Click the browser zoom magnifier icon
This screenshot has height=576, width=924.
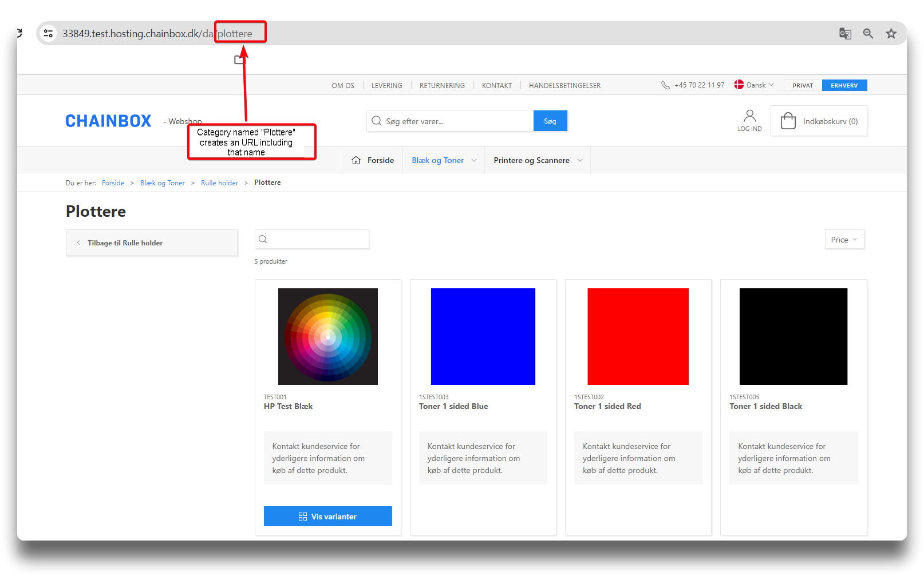pyautogui.click(x=868, y=34)
